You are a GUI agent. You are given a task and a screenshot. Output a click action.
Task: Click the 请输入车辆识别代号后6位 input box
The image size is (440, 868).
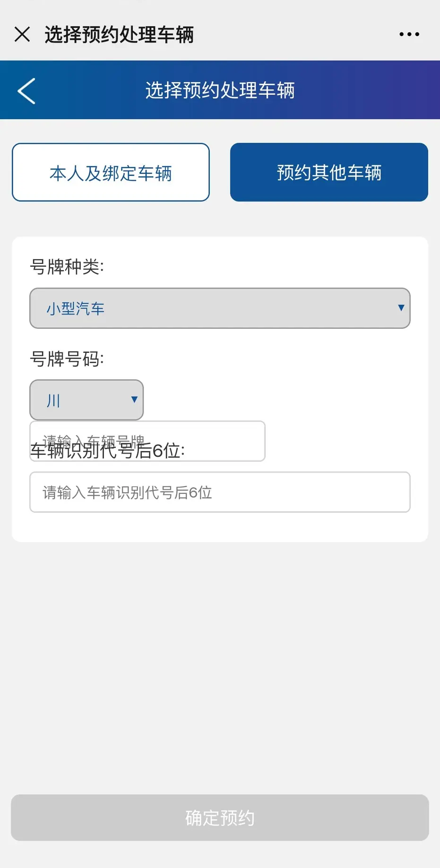[x=220, y=492]
